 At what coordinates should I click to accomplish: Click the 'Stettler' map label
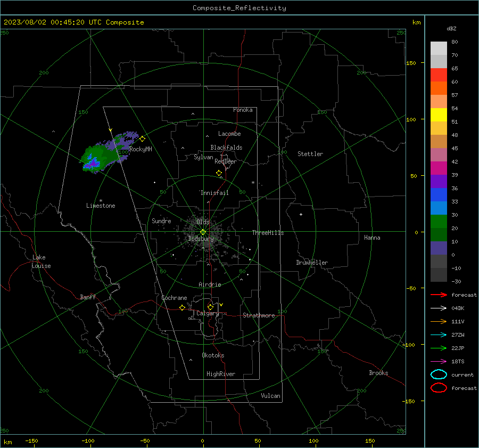click(310, 154)
